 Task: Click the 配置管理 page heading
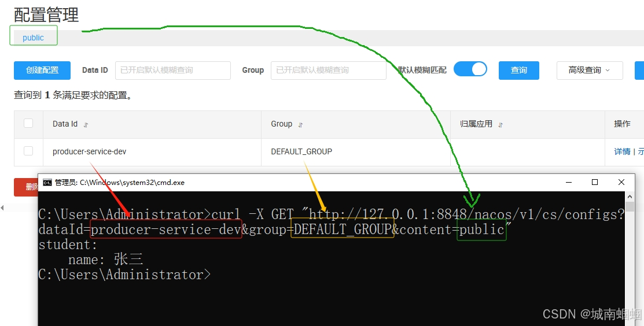pos(46,15)
